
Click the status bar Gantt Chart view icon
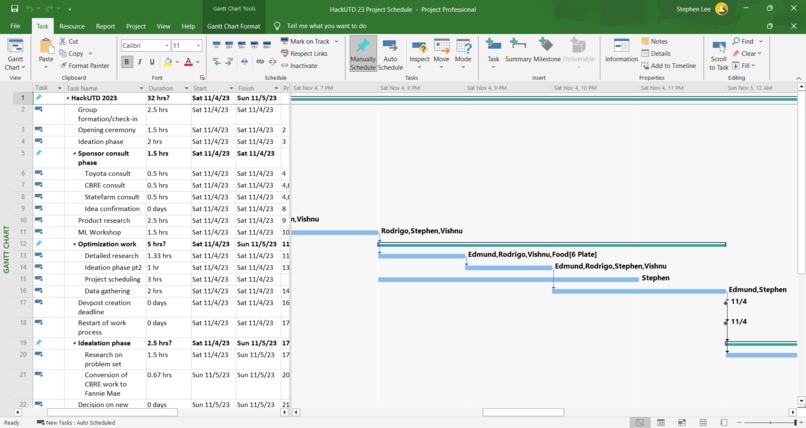click(x=639, y=422)
